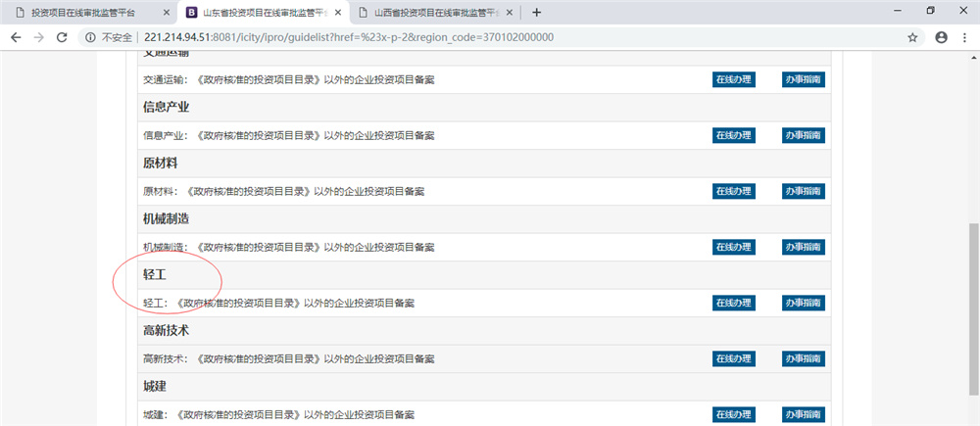Open 办事指南 for 高新技术
The image size is (980, 426).
tap(803, 358)
